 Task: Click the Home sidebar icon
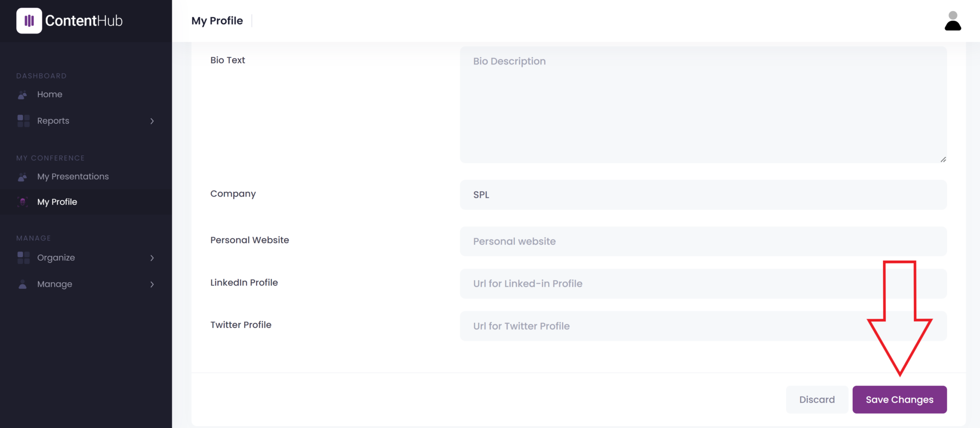click(22, 95)
